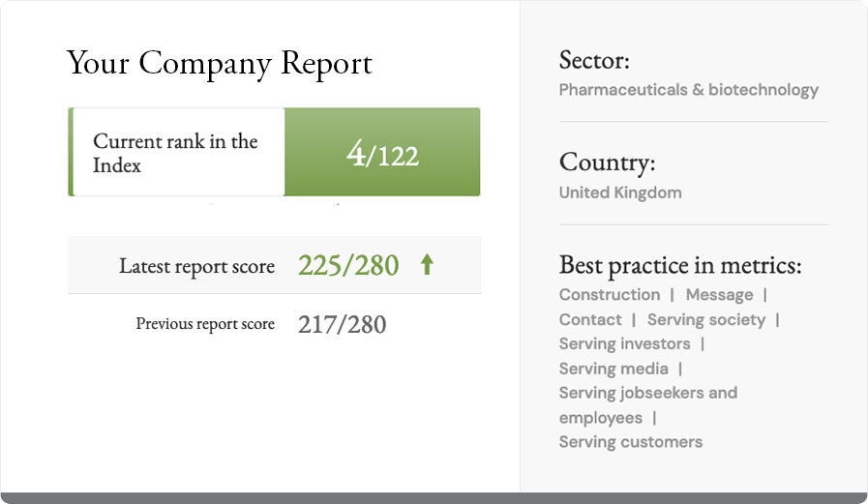Click the previous report score 217/280
The image size is (868, 504).
point(342,325)
